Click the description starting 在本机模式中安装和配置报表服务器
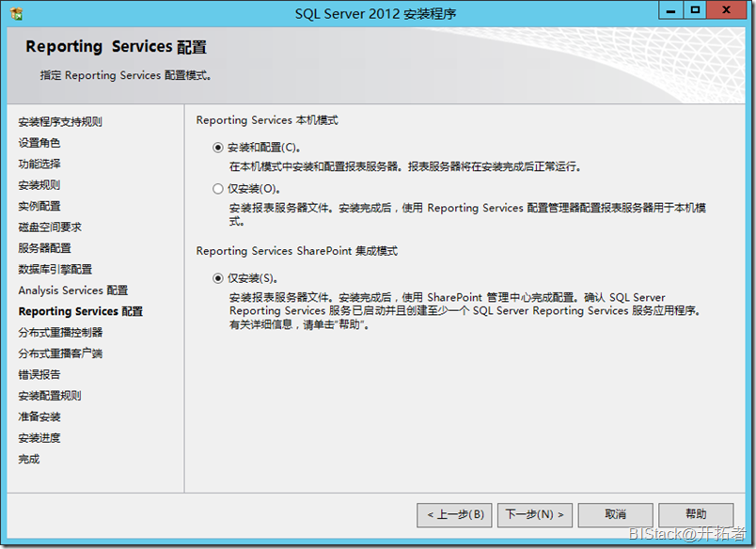Image resolution: width=756 pixels, height=549 pixels. point(405,166)
